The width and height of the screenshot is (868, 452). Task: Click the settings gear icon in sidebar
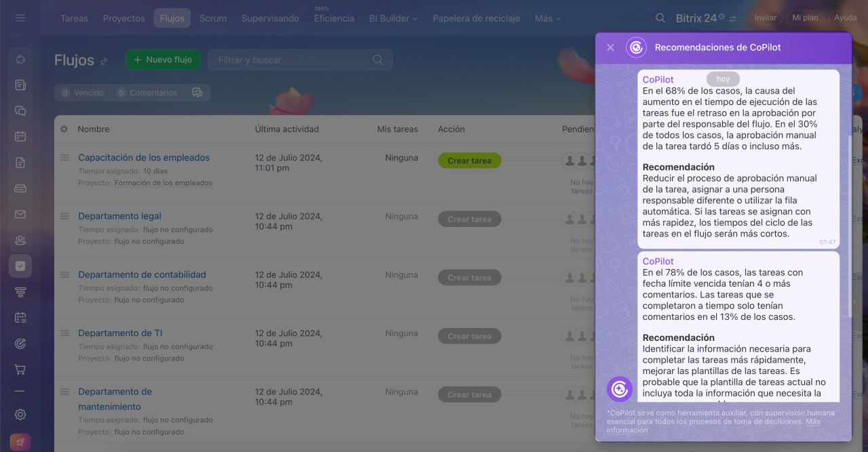(20, 414)
